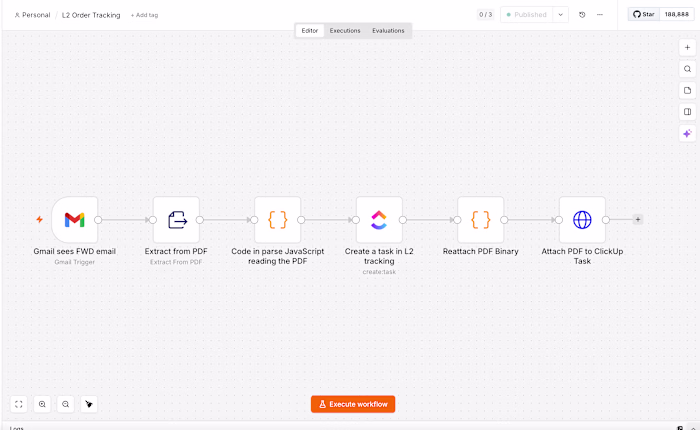Switch to the Editor tab
The image size is (700, 430).
(x=309, y=30)
